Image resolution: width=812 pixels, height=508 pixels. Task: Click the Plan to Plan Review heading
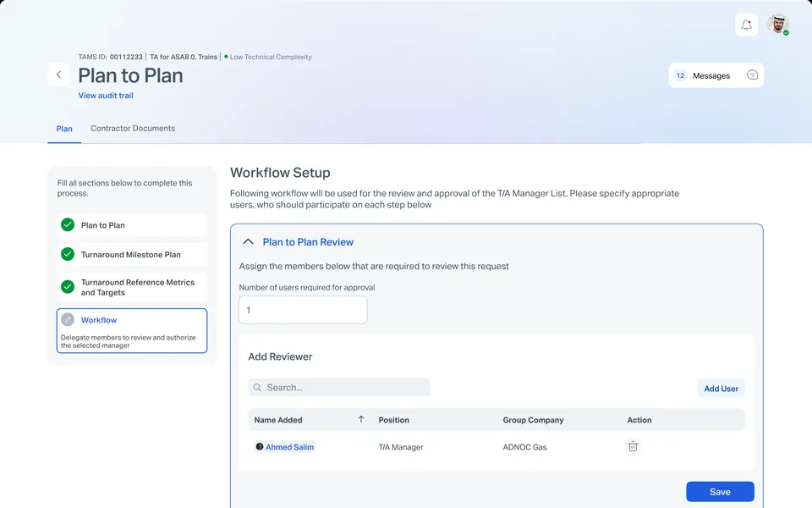click(308, 242)
